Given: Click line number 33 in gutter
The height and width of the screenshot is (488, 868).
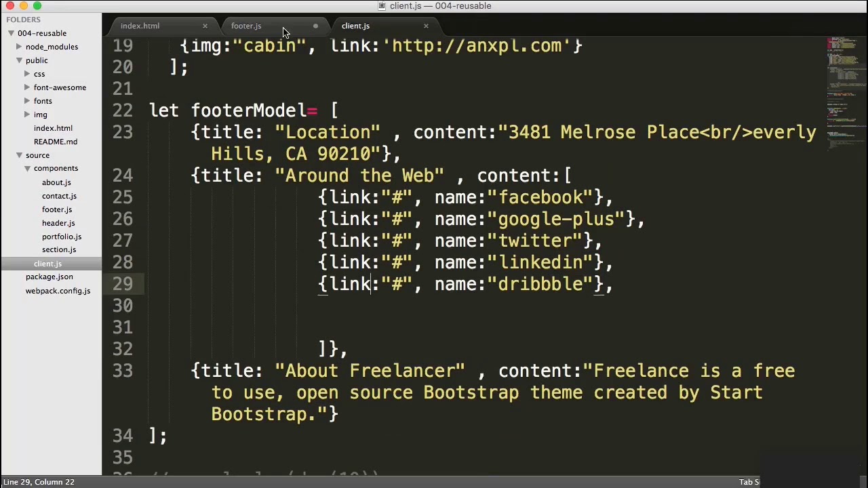Looking at the screenshot, I should pos(123,371).
